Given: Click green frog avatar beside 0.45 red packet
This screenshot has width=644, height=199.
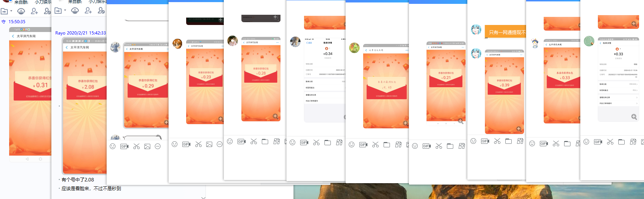Looking at the screenshot, I should tap(354, 48).
